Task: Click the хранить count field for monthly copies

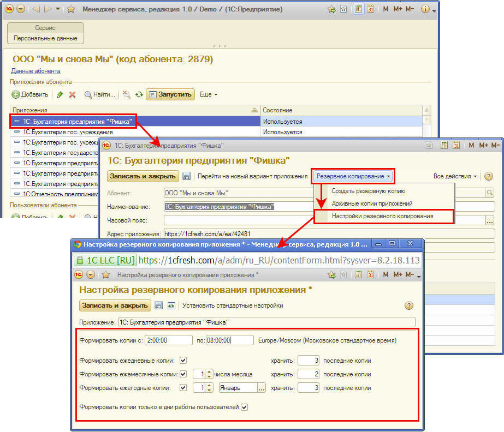Action: 309,374
